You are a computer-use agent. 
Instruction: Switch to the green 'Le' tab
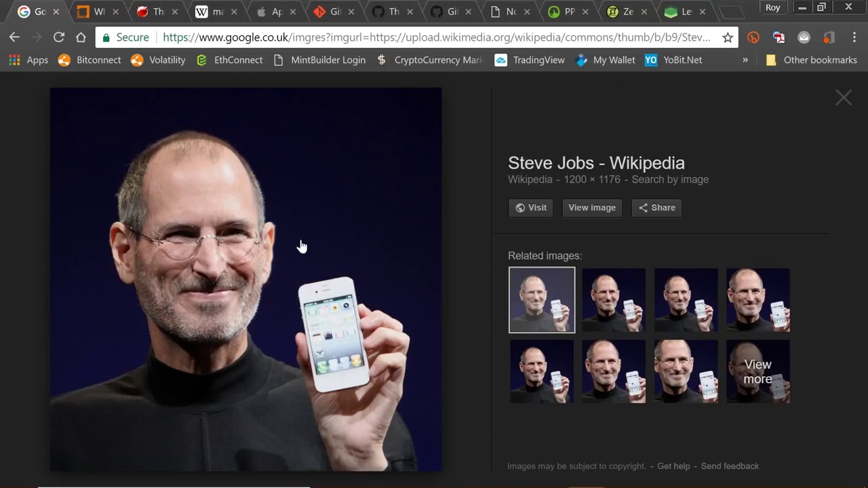point(686,12)
